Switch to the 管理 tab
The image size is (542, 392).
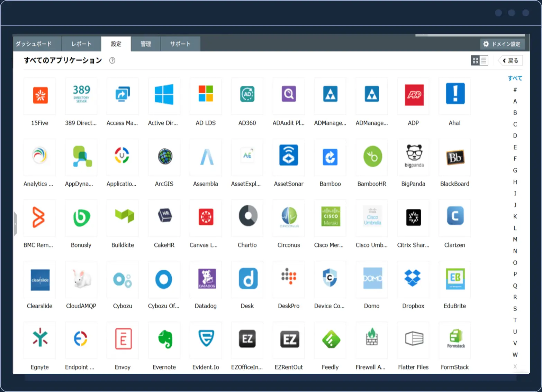point(146,44)
